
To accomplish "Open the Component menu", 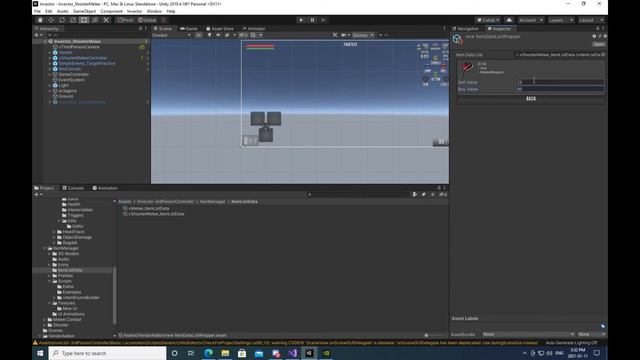I will [111, 11].
